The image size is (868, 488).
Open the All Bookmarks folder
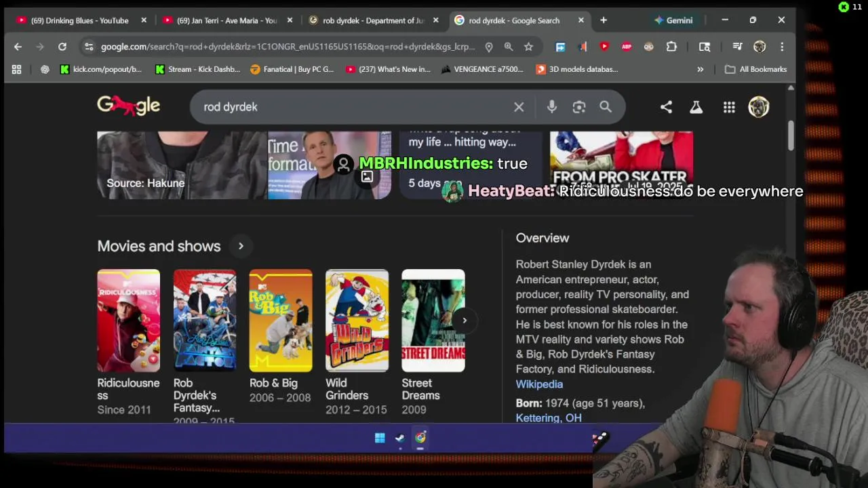755,69
